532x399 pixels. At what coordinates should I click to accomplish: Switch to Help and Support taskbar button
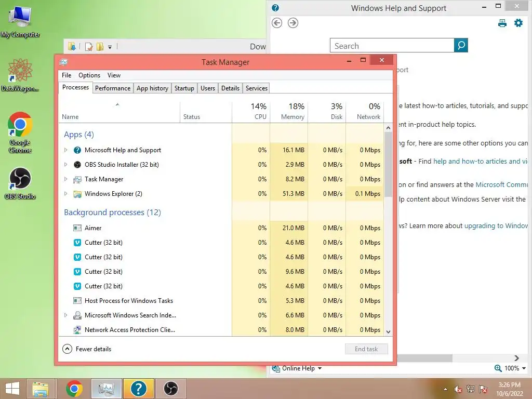tap(138, 389)
